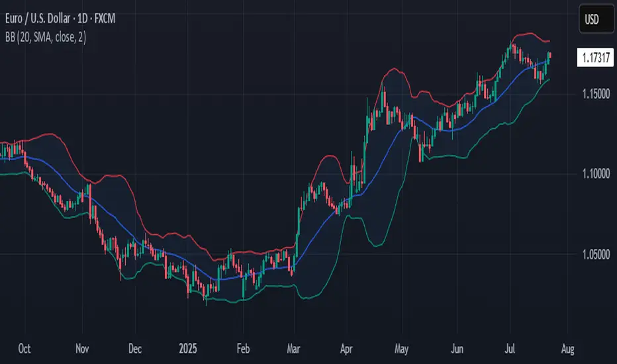Image resolution: width=617 pixels, height=364 pixels.
Task: Click the current price label 1.17317
Action: [x=595, y=58]
